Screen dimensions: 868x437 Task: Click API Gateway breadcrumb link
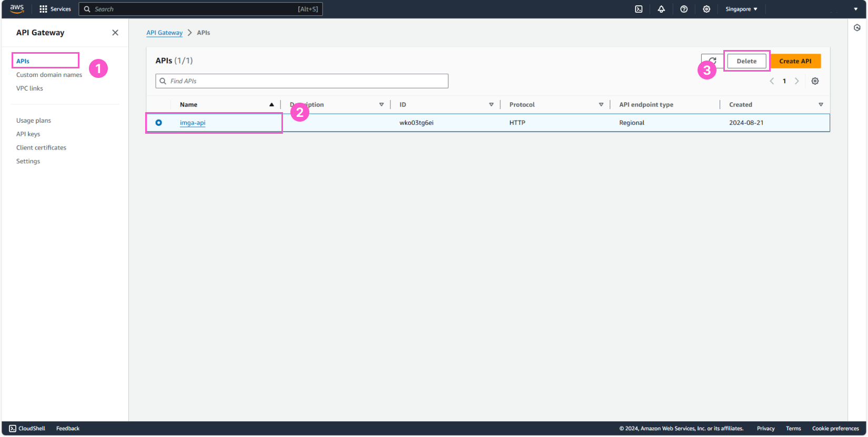tap(164, 33)
